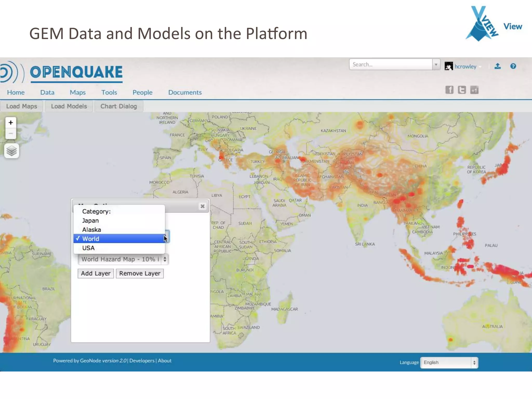Open the search box dropdown arrow
532x399 pixels.
(x=436, y=64)
